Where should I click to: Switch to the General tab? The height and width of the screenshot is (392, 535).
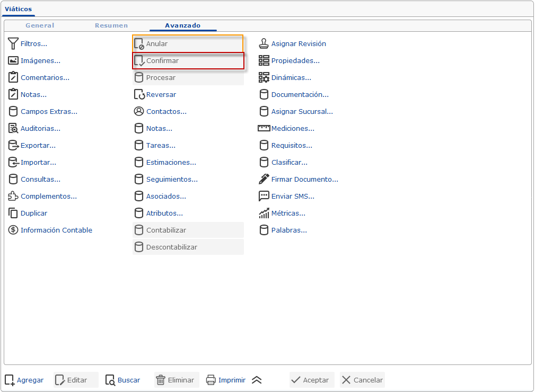click(40, 25)
